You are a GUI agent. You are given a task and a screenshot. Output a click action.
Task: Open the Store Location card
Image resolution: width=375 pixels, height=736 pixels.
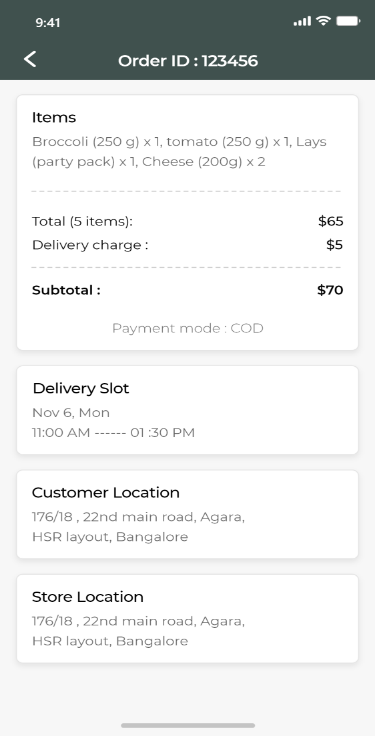click(188, 619)
